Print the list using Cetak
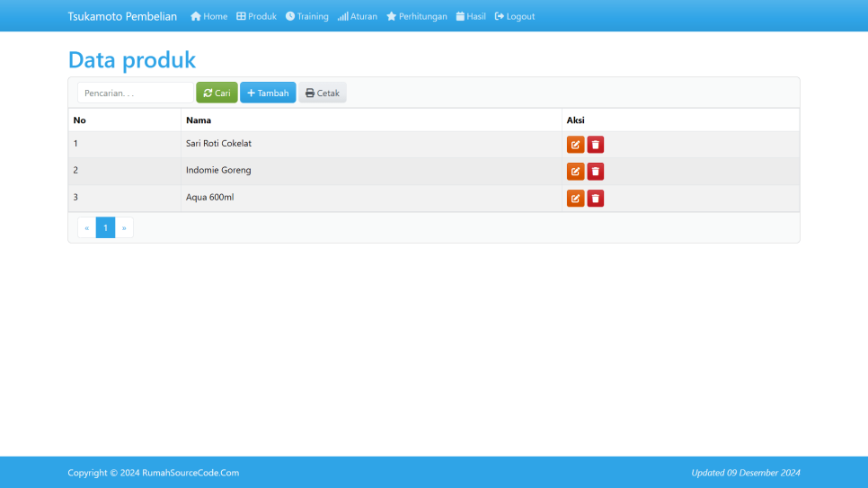 (322, 93)
